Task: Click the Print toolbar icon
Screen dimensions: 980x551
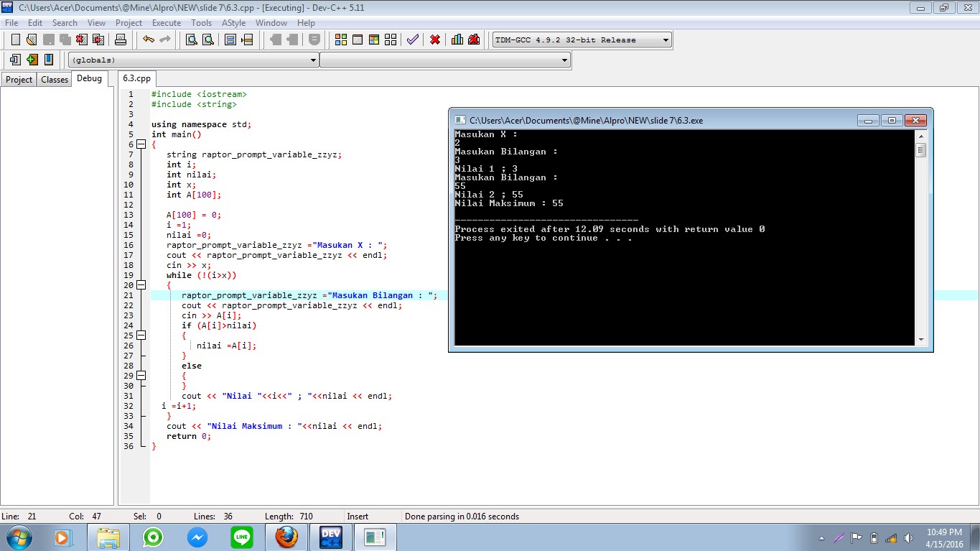Action: (121, 40)
